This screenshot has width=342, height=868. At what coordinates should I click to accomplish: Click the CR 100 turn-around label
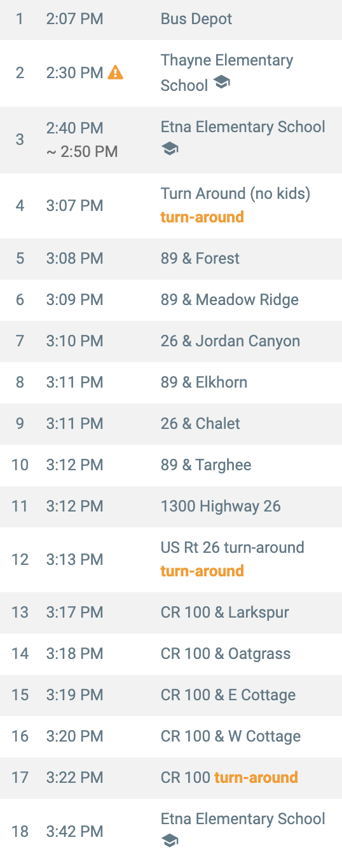(x=229, y=777)
